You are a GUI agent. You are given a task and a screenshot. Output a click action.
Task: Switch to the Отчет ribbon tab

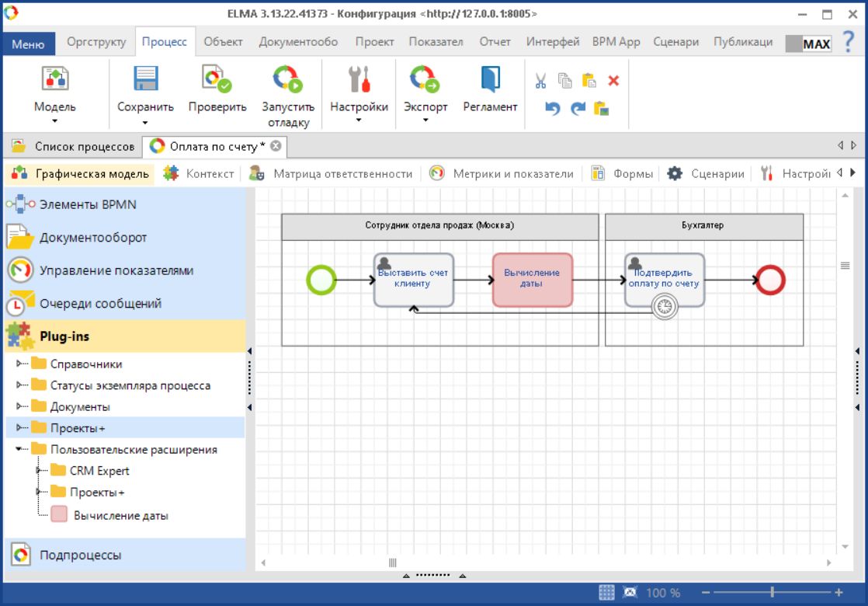(x=495, y=41)
